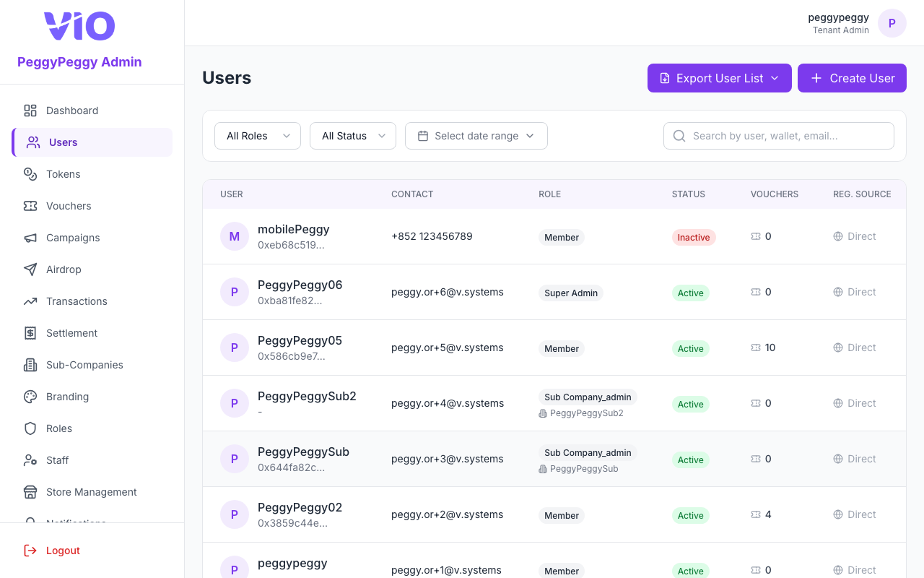Click the plus icon on Create User
The height and width of the screenshot is (578, 924).
tap(816, 78)
